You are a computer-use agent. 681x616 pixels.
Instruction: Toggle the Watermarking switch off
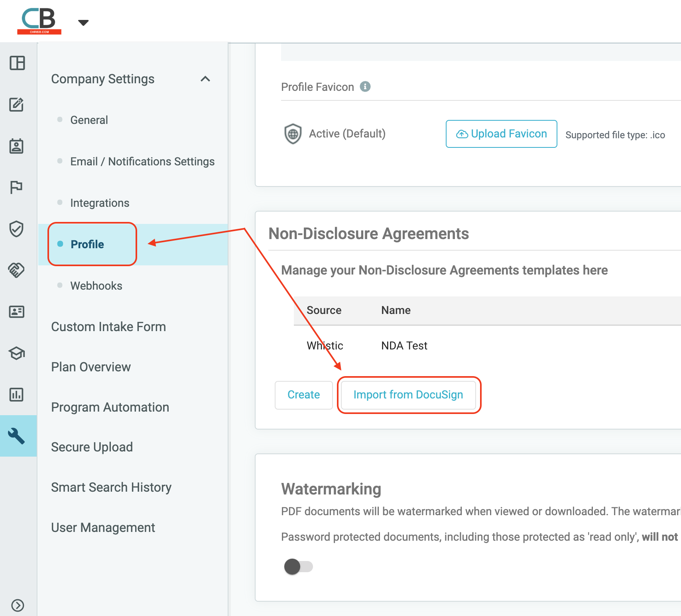(299, 567)
